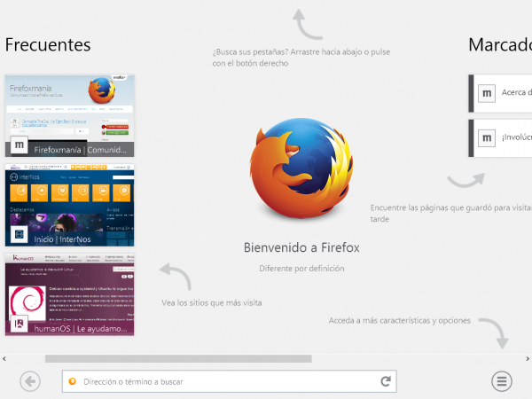
Task: Click the InterNos favicon on tile
Action: tap(19, 234)
